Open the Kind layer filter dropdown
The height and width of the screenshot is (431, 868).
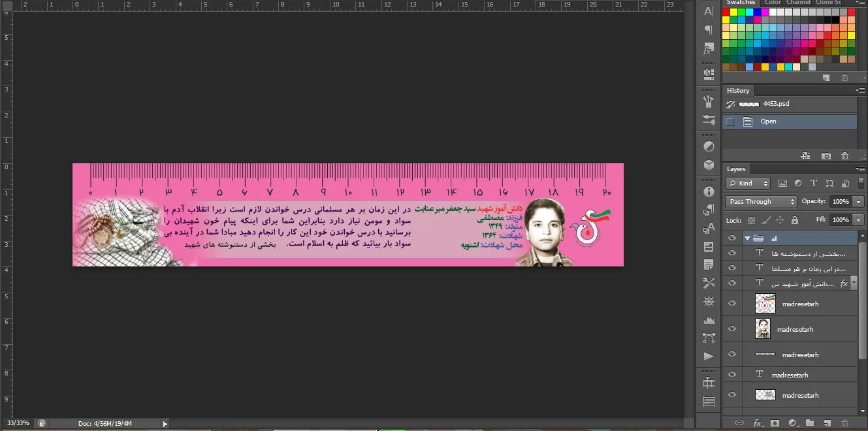(748, 184)
